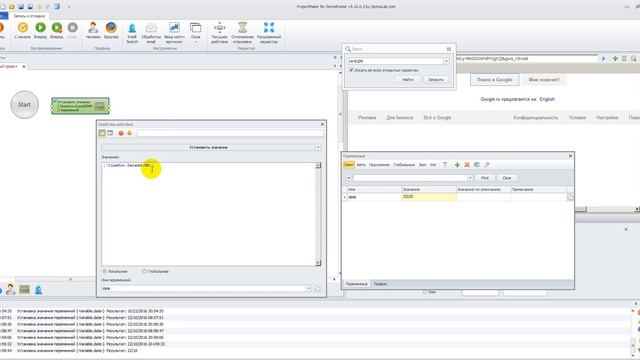Open the Intell Search tool
Screen dimensions: 640x360
[x=132, y=33]
